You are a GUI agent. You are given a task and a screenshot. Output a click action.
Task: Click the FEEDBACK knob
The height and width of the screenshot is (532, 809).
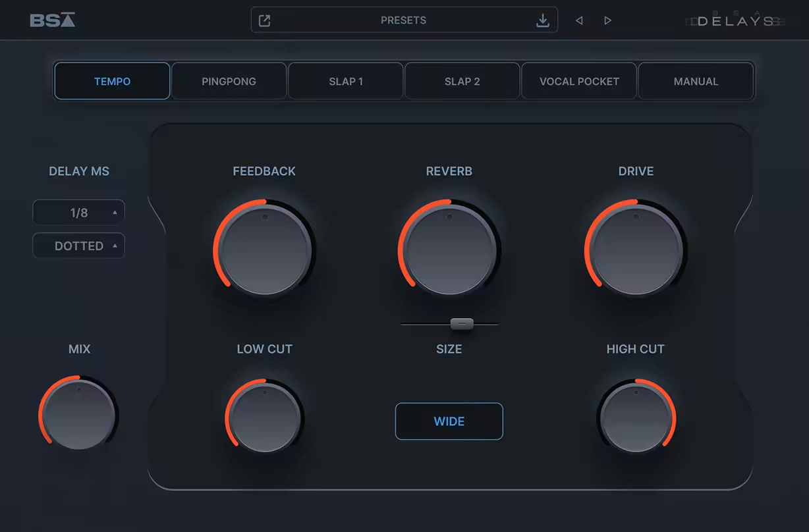coord(265,250)
